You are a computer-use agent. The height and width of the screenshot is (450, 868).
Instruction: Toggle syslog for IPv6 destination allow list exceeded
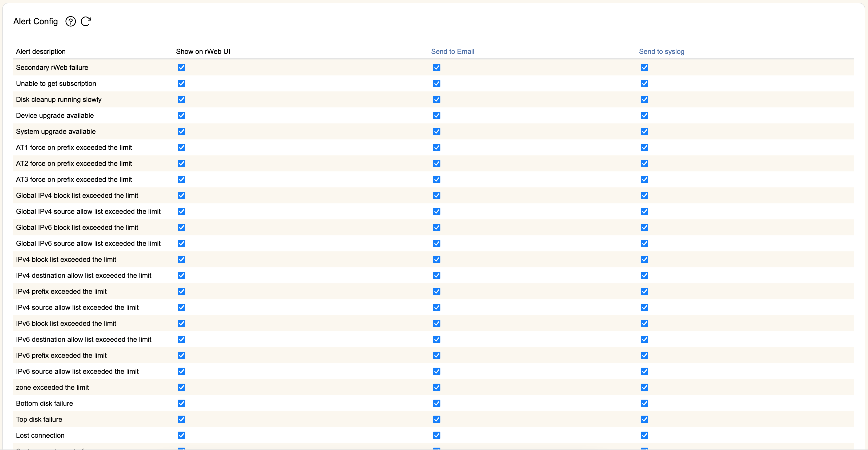(x=644, y=340)
